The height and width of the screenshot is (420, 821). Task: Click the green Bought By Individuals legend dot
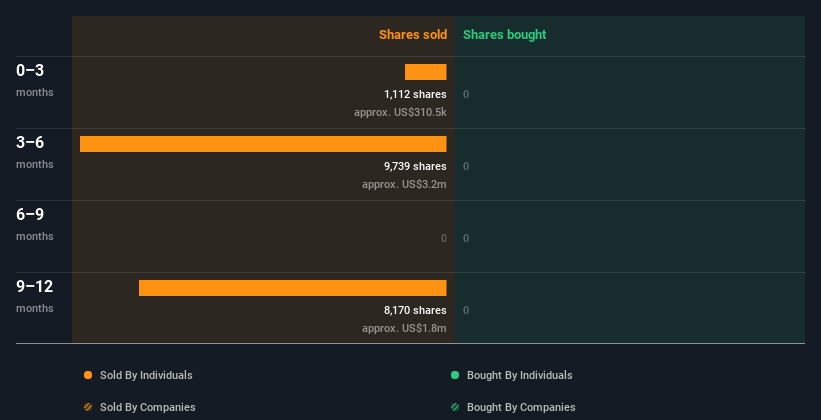point(455,375)
